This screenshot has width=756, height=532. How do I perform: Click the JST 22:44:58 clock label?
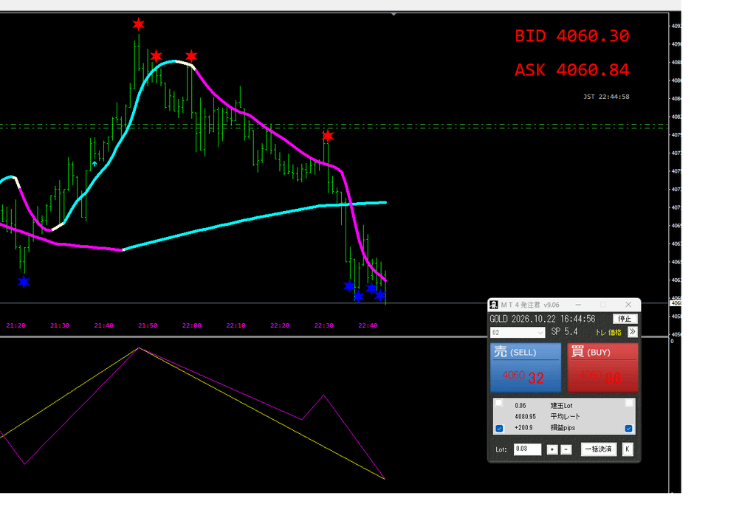point(606,97)
